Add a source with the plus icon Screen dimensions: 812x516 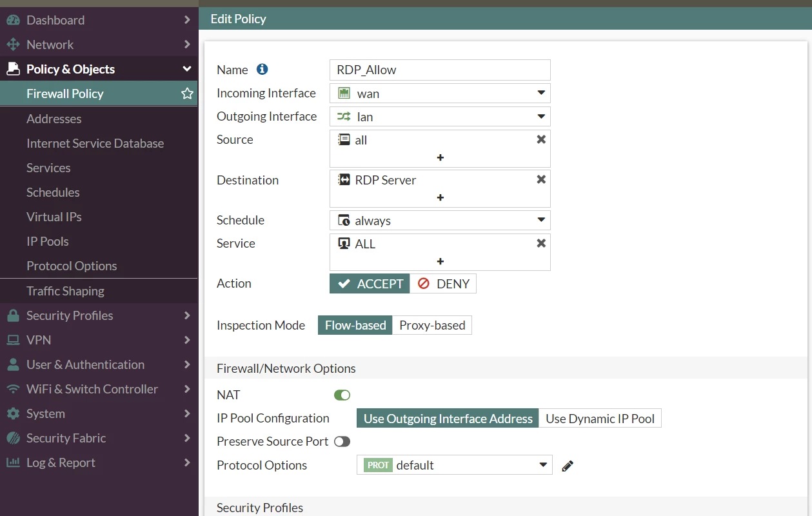point(441,157)
